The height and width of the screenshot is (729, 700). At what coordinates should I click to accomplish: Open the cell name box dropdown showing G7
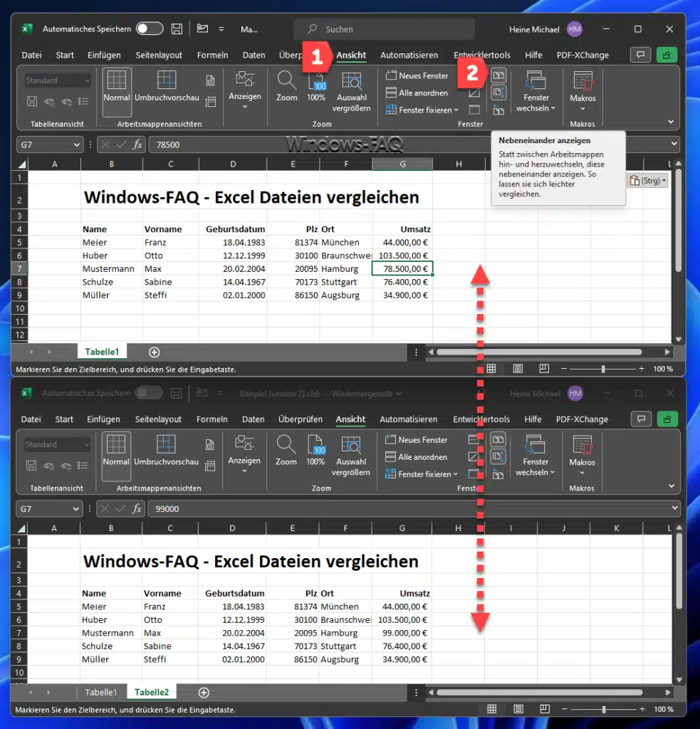(78, 144)
